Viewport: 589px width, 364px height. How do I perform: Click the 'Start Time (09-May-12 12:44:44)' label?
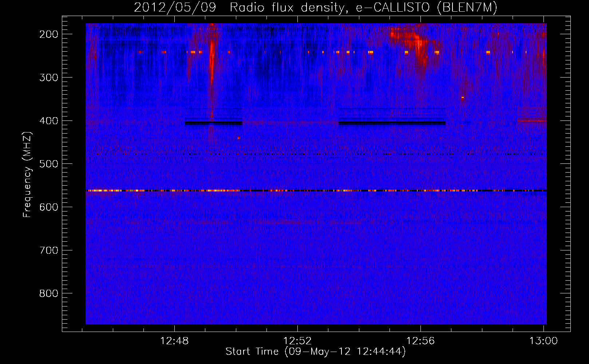point(316,351)
